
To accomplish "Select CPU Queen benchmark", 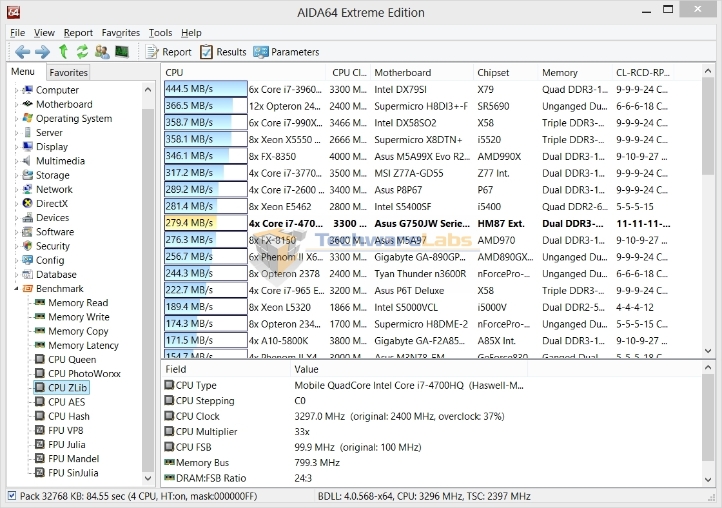I will point(72,360).
